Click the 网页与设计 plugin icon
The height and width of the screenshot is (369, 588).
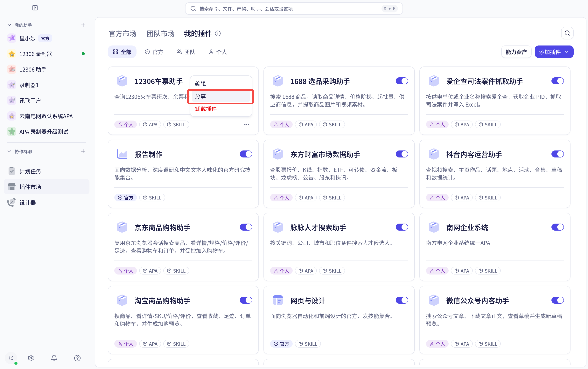coord(277,300)
